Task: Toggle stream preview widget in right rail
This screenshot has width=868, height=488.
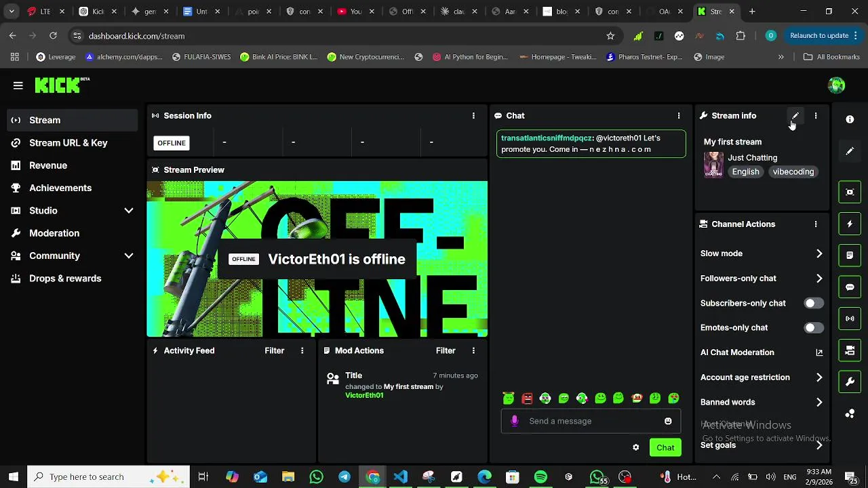Action: (x=850, y=192)
